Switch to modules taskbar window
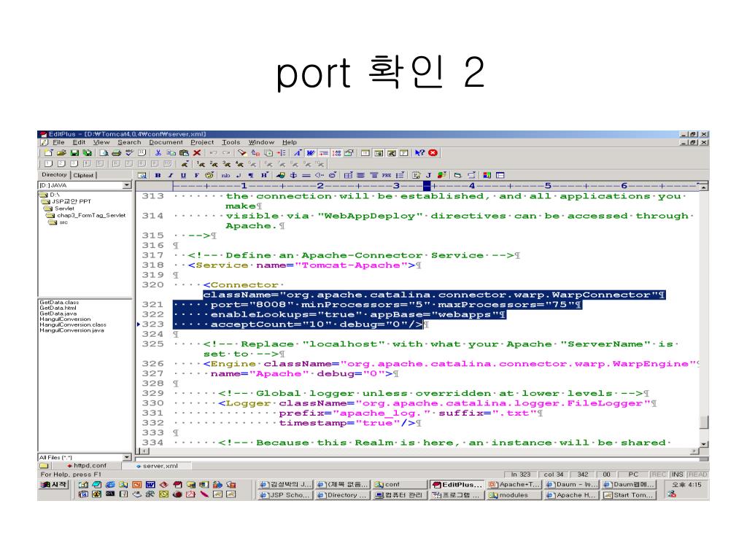Image resolution: width=747 pixels, height=560 pixels. [x=514, y=495]
